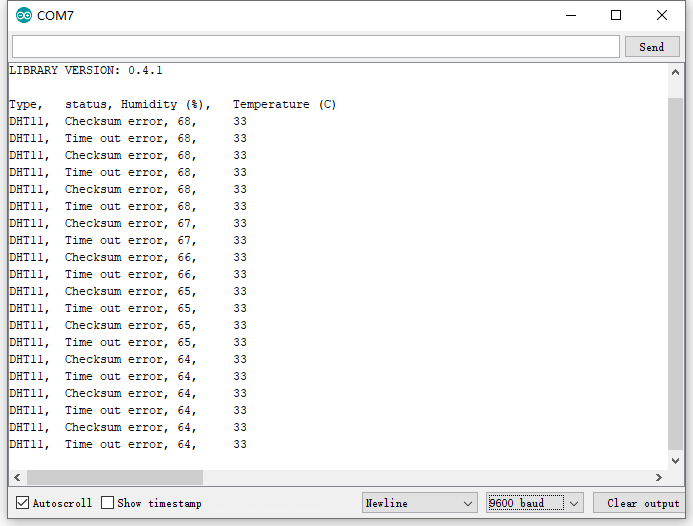
Task: Click the status header text
Action: 88,104
